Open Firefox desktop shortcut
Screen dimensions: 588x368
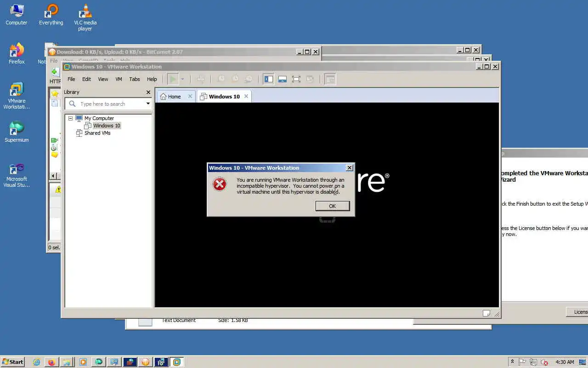coord(17,53)
